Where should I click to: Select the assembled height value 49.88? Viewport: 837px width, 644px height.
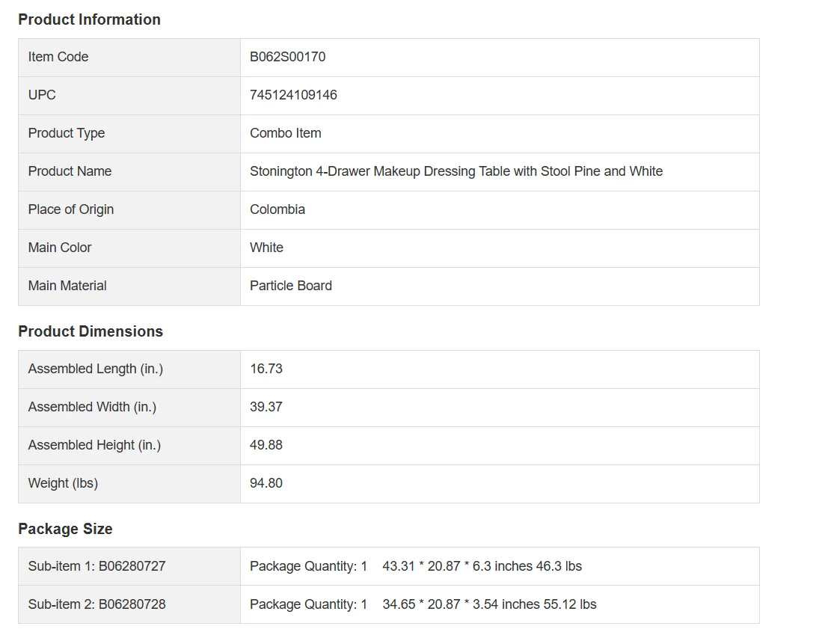[266, 445]
